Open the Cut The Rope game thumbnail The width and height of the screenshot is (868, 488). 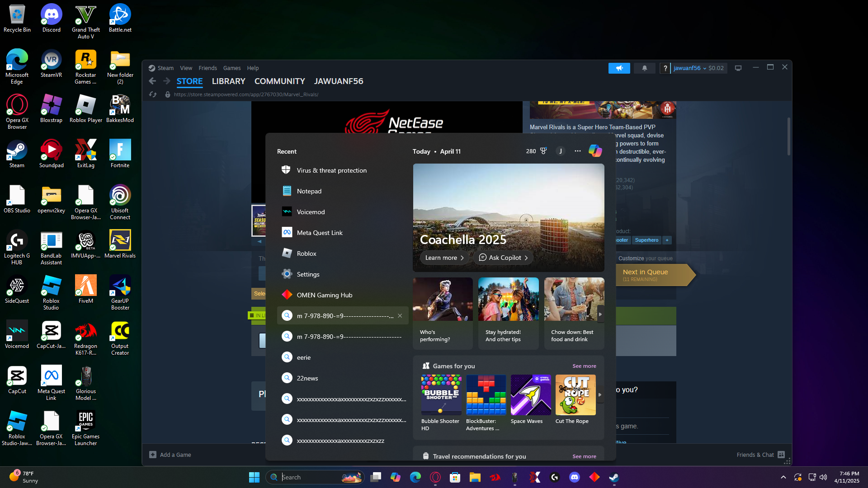(x=576, y=395)
